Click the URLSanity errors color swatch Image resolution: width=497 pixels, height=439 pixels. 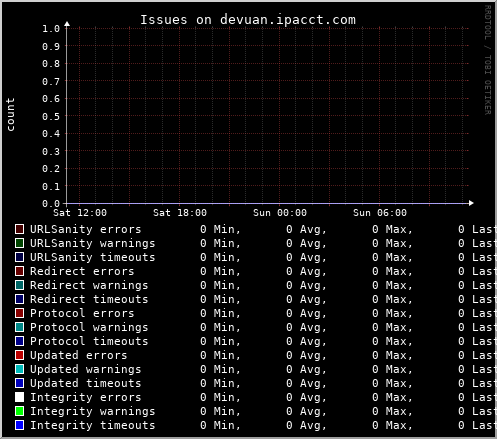(x=19, y=229)
